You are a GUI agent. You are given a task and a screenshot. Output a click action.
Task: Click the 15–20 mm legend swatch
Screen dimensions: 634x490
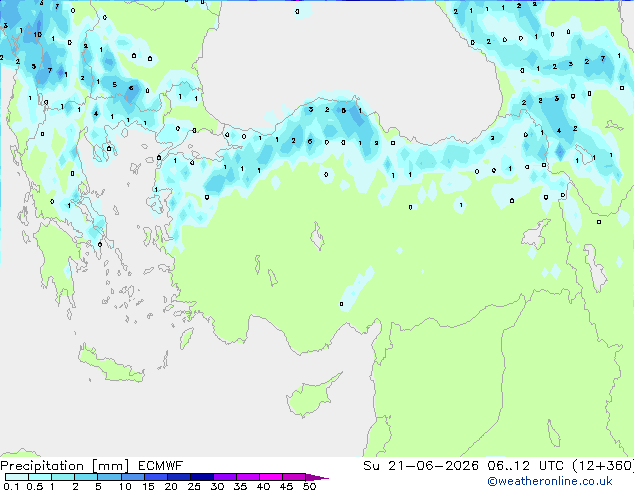point(155,477)
